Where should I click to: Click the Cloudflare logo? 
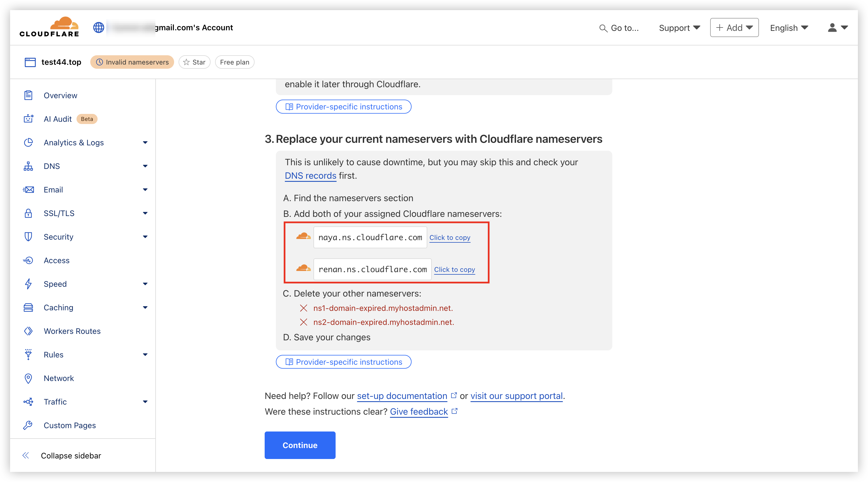click(49, 27)
